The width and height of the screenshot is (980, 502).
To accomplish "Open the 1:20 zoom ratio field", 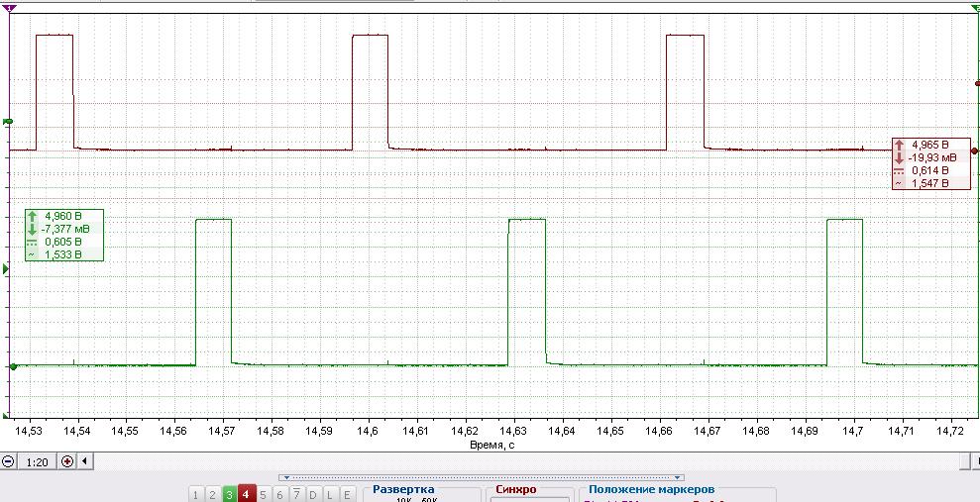I will [38, 462].
